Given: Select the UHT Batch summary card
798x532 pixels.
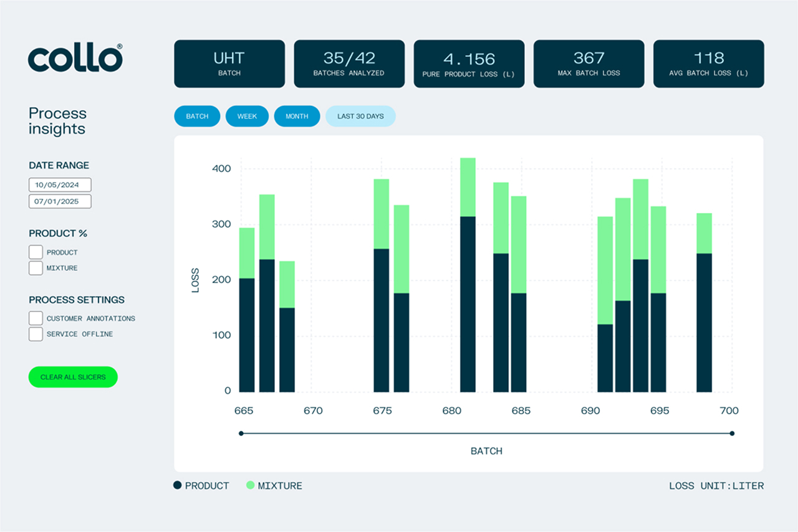Looking at the screenshot, I should coord(229,63).
